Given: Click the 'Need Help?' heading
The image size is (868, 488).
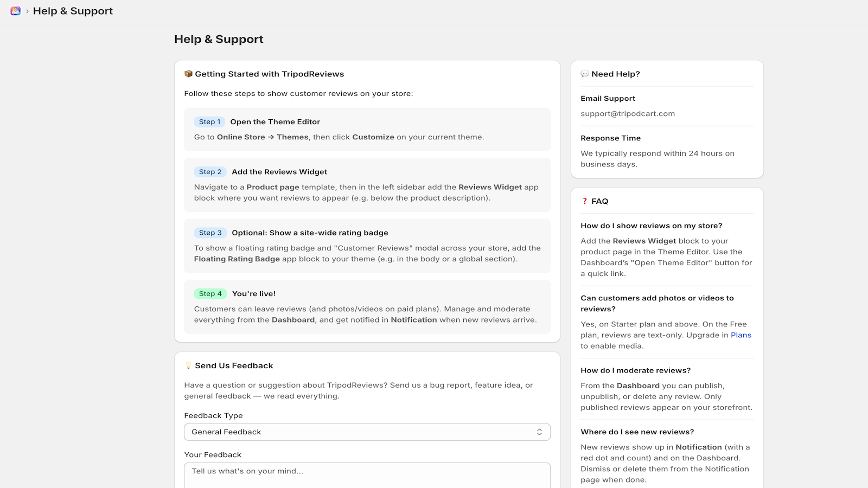Looking at the screenshot, I should click(616, 74).
